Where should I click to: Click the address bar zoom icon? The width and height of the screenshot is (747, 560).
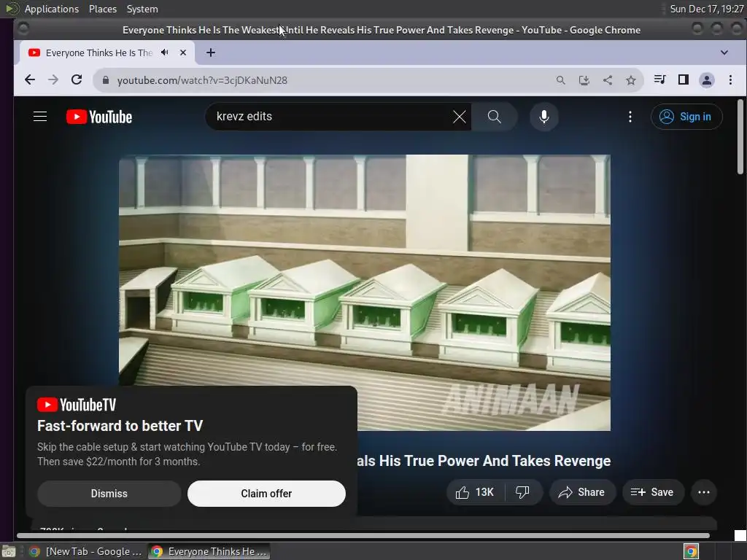[x=561, y=80]
